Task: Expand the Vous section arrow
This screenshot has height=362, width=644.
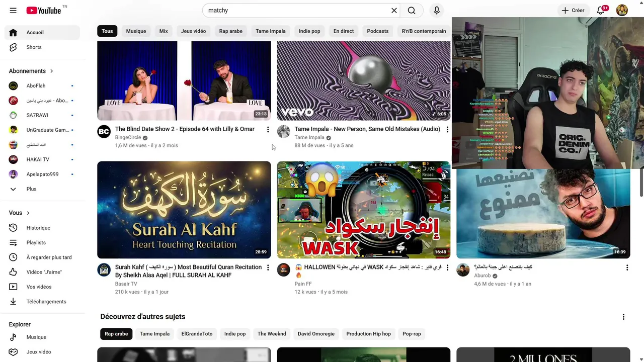Action: click(28, 213)
